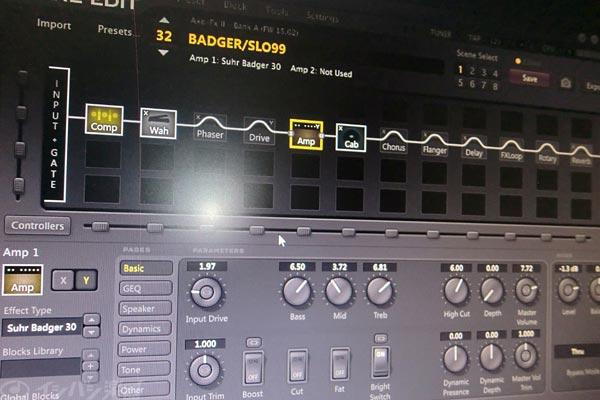600x400 pixels.
Task: Click the Import button
Action: point(54,24)
